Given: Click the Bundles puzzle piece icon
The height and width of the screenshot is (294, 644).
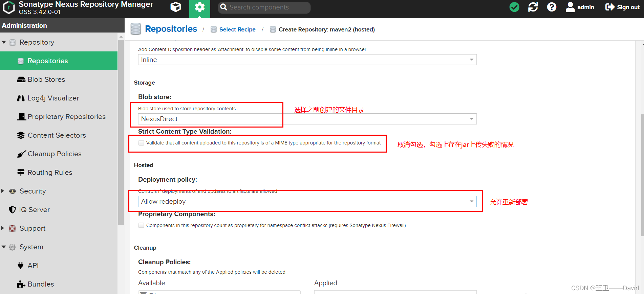Looking at the screenshot, I should 21,284.
